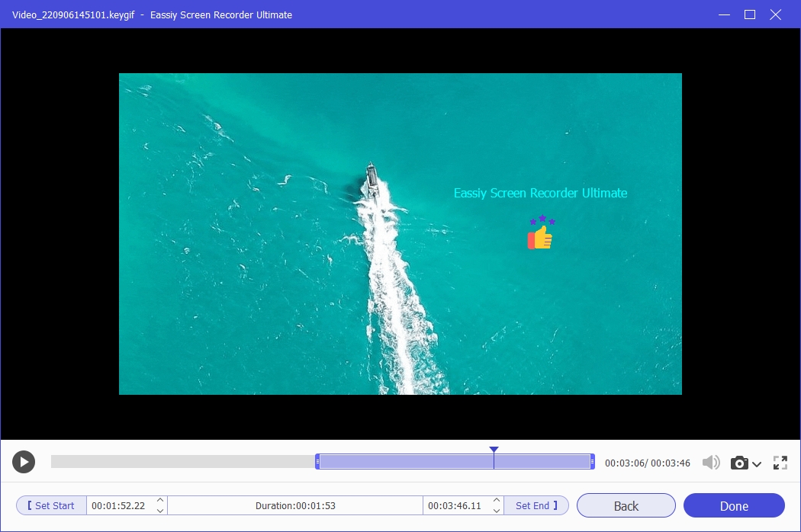Mute the audio with the speaker icon
801x532 pixels.
711,463
